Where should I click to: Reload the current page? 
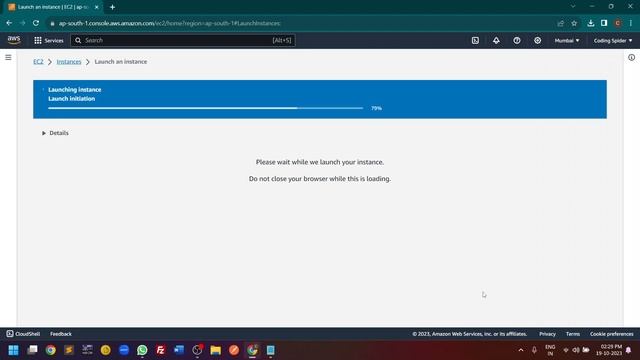click(x=36, y=23)
